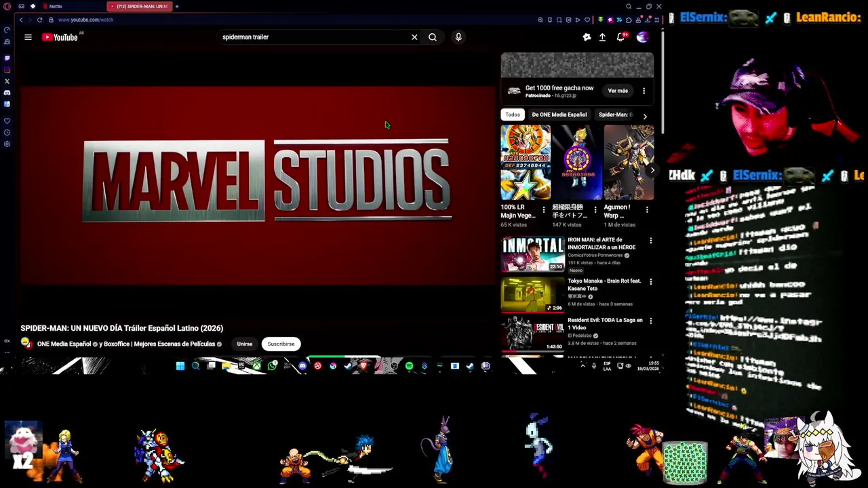Open options for Majin Vegeta short
868x488 pixels.
pos(544,210)
